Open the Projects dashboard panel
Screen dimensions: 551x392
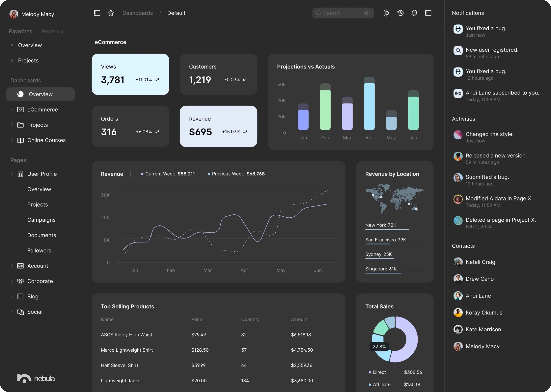click(37, 125)
